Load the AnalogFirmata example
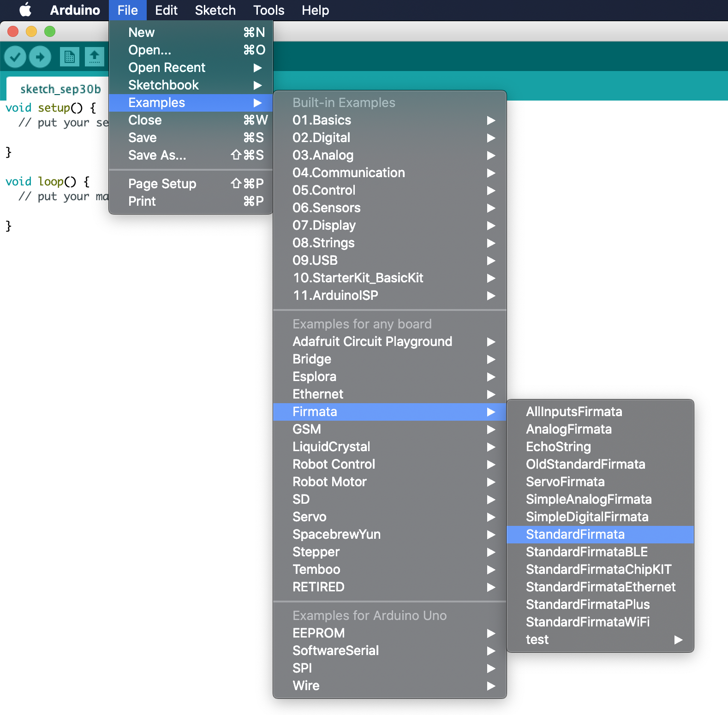Image resolution: width=728 pixels, height=715 pixels. (600, 429)
